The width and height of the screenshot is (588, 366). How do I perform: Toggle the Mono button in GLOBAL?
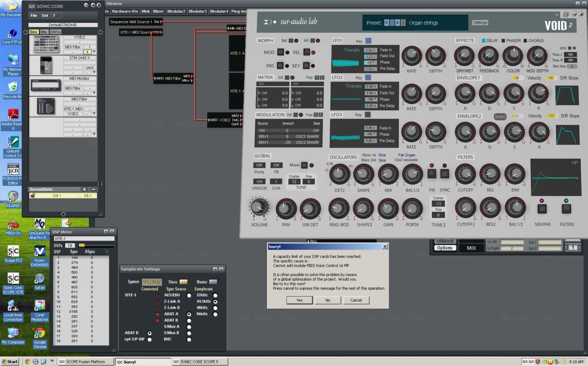tap(304, 165)
